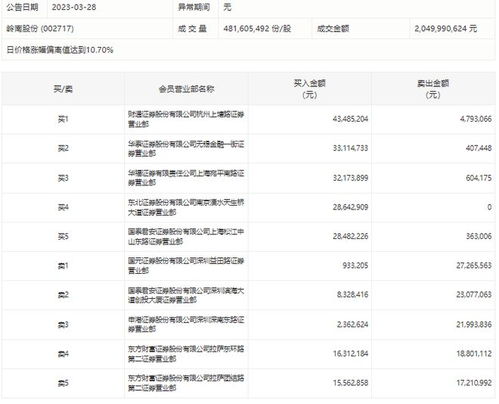Click buy amount 28,482,226
Image resolution: width=499 pixels, height=404 pixels.
tap(350, 236)
